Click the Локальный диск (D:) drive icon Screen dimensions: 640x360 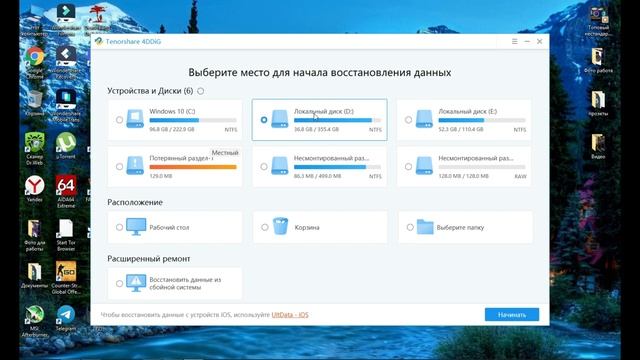(280, 119)
